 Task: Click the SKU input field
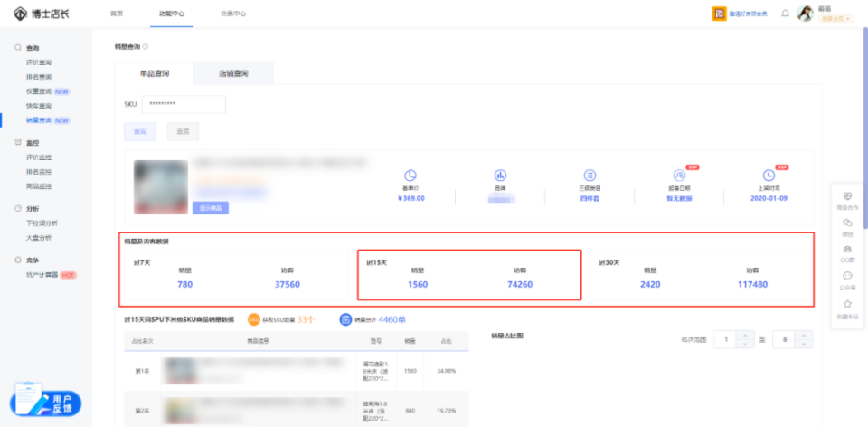point(183,104)
